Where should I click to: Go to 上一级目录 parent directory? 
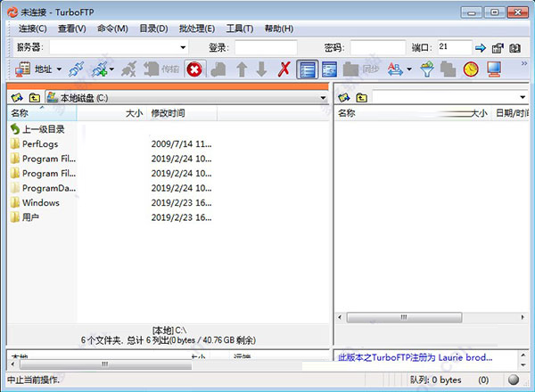37,129
